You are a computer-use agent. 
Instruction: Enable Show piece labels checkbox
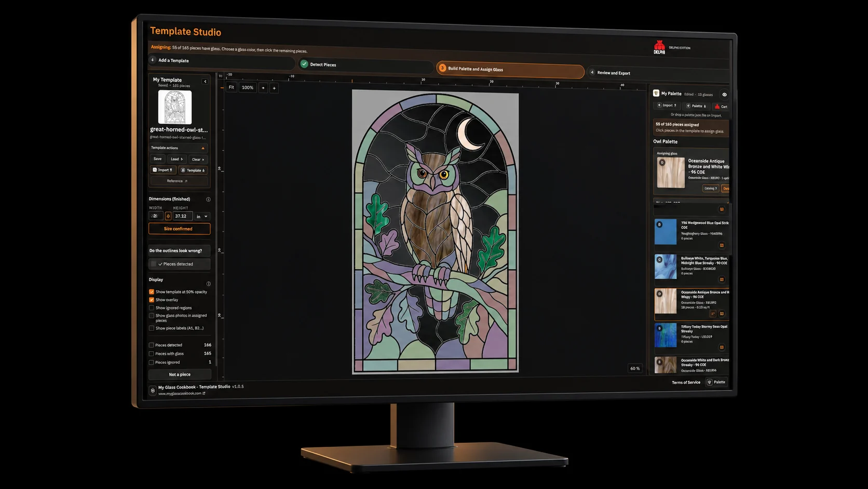(152, 328)
